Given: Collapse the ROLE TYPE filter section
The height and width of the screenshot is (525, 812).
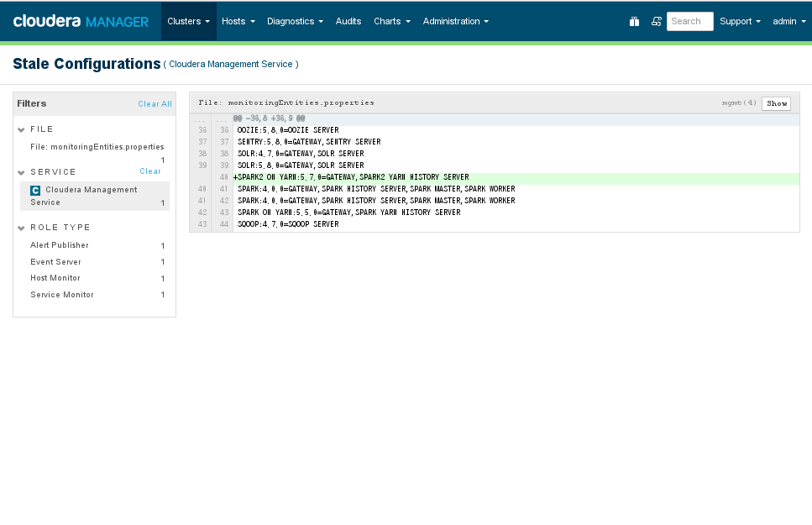Looking at the screenshot, I should tap(21, 228).
